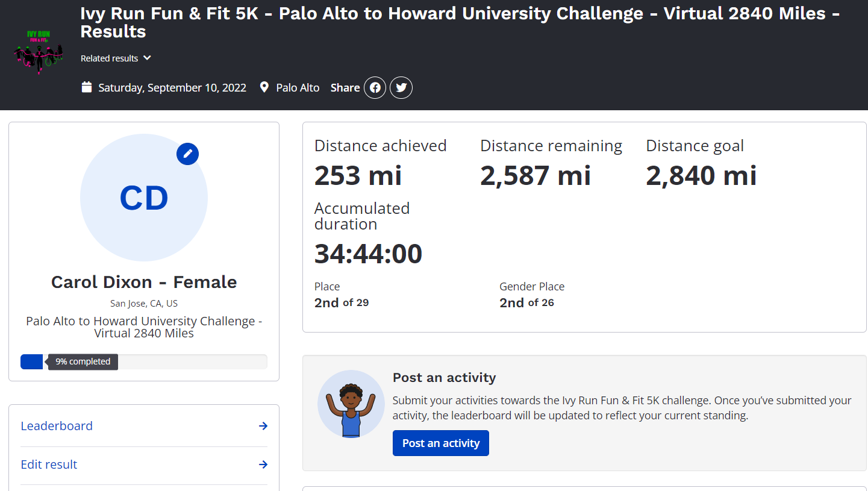This screenshot has height=491, width=868.
Task: Click the Distance achieved label
Action: 381,146
